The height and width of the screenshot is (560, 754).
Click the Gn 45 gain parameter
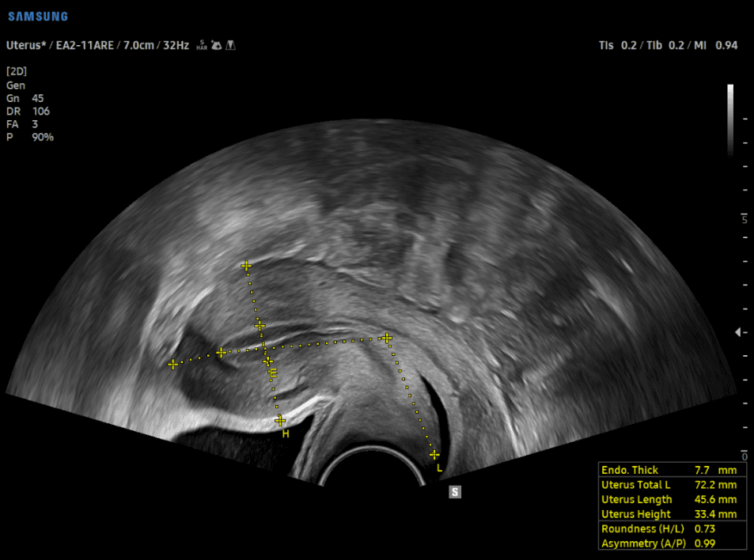click(25, 98)
